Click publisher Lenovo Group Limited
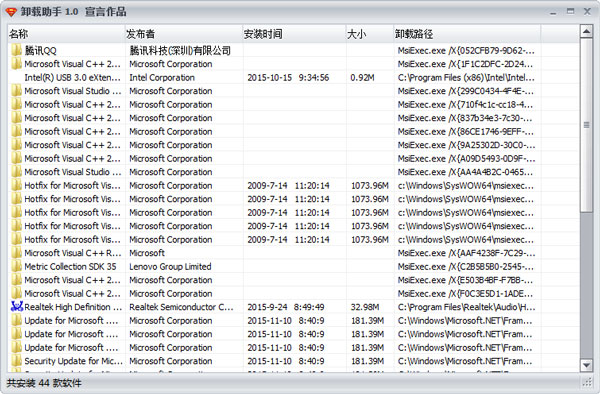Viewport: 600px width, 394px height. click(170, 266)
